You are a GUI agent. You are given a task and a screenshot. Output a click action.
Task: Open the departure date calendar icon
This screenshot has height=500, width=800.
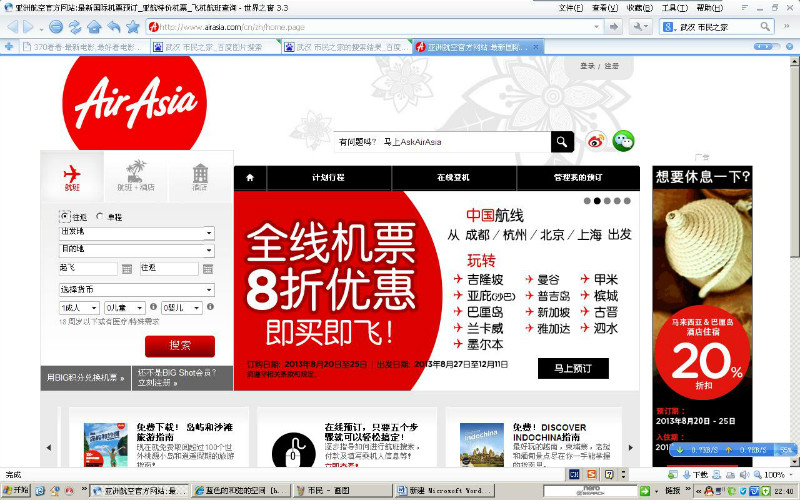pos(126,269)
